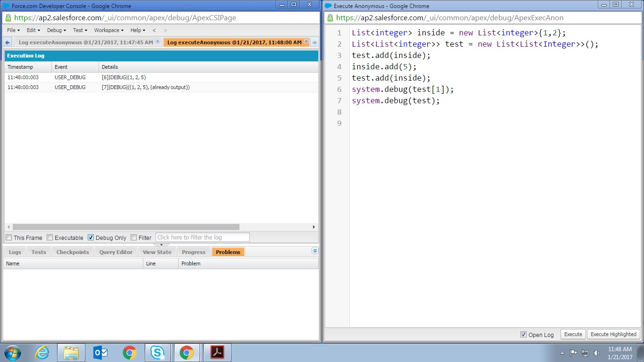The height and width of the screenshot is (362, 644).
Task: Open Outlook from the taskbar
Action: (100, 353)
